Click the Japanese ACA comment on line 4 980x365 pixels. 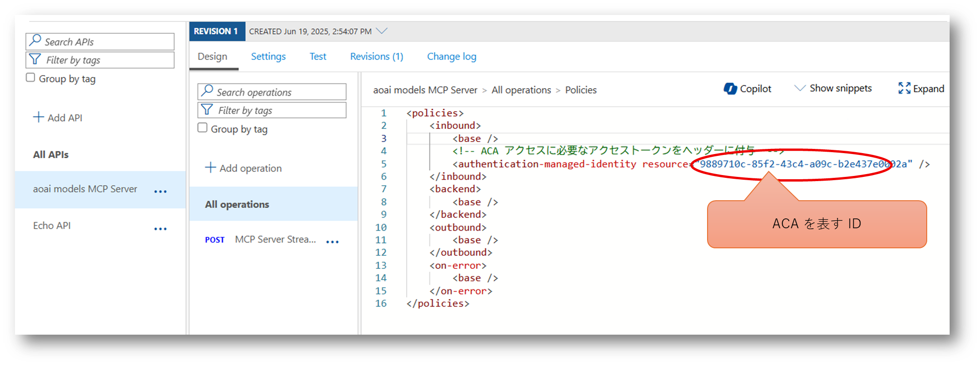[x=618, y=151]
